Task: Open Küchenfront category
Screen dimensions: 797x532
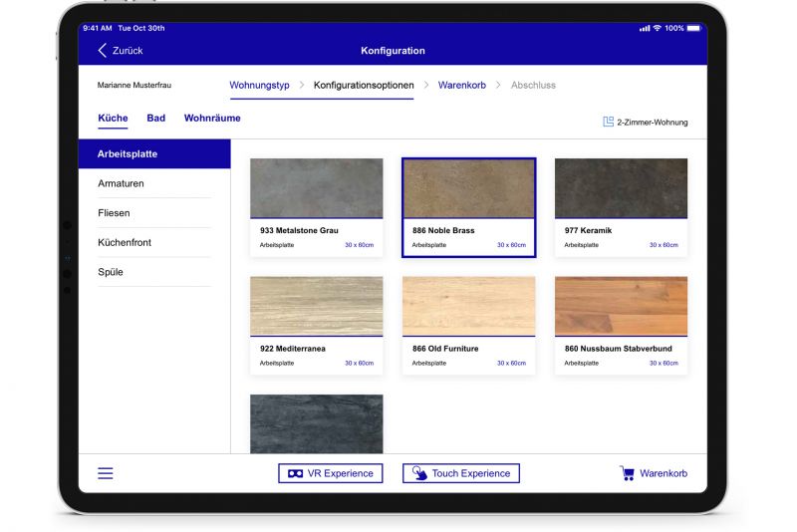Action: (125, 242)
